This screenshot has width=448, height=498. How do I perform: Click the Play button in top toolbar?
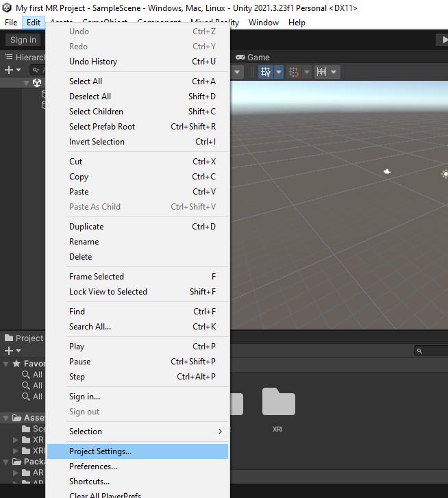(443, 40)
